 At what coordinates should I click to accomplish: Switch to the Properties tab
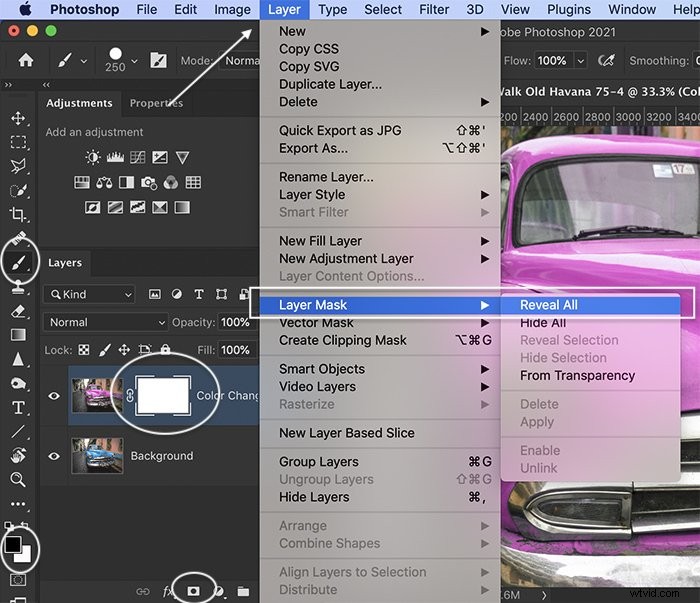[156, 103]
